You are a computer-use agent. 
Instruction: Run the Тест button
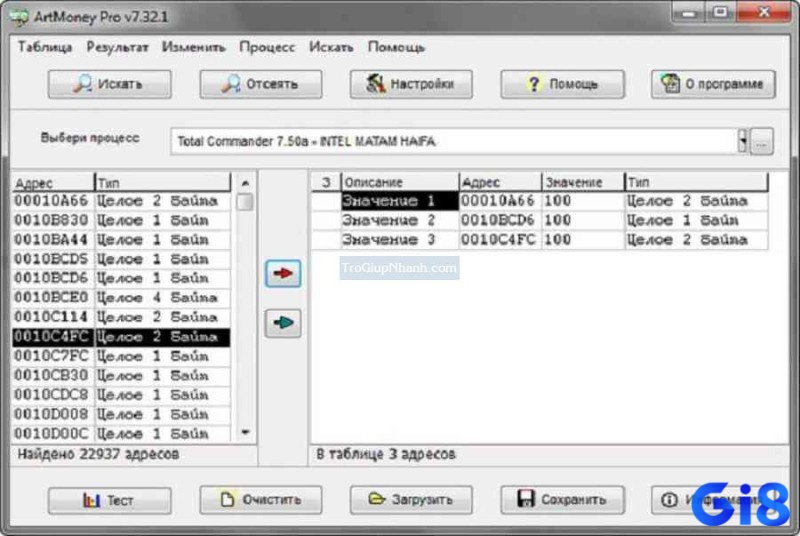[x=109, y=500]
